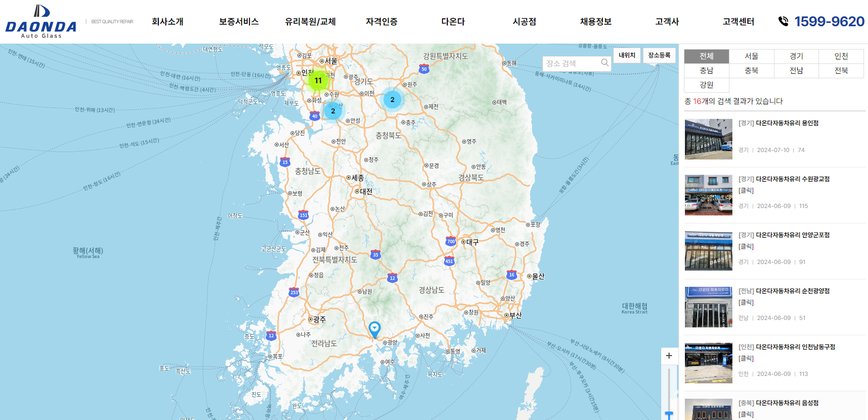The height and width of the screenshot is (420, 868).
Task: Open the 회사소개 menu
Action: coord(168,21)
